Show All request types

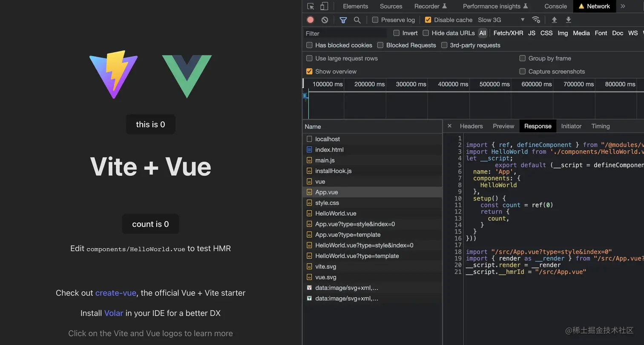[x=483, y=33]
